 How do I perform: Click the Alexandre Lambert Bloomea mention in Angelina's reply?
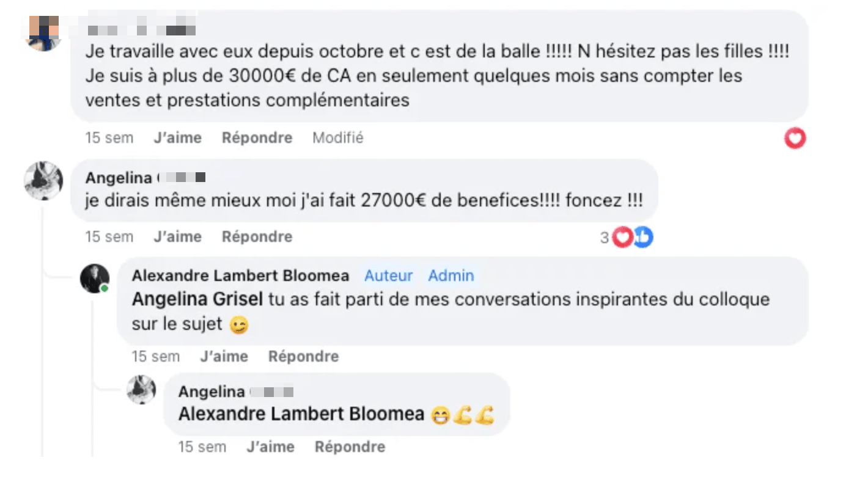301,414
